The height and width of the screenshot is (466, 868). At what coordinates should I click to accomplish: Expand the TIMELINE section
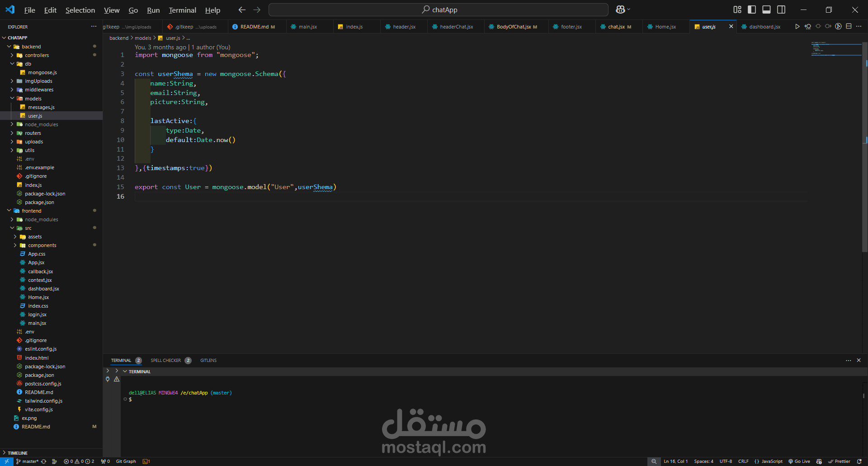(x=52, y=453)
